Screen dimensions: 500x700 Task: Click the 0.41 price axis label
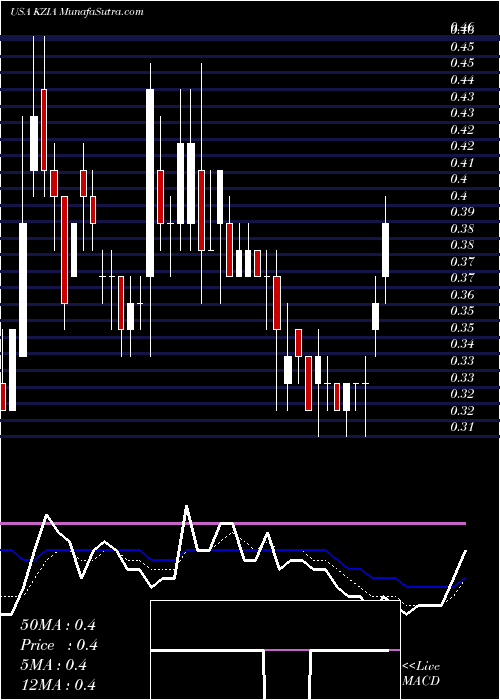point(462,162)
